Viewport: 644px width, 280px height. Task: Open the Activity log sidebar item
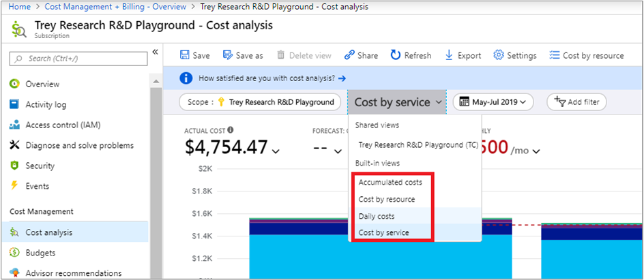[46, 105]
